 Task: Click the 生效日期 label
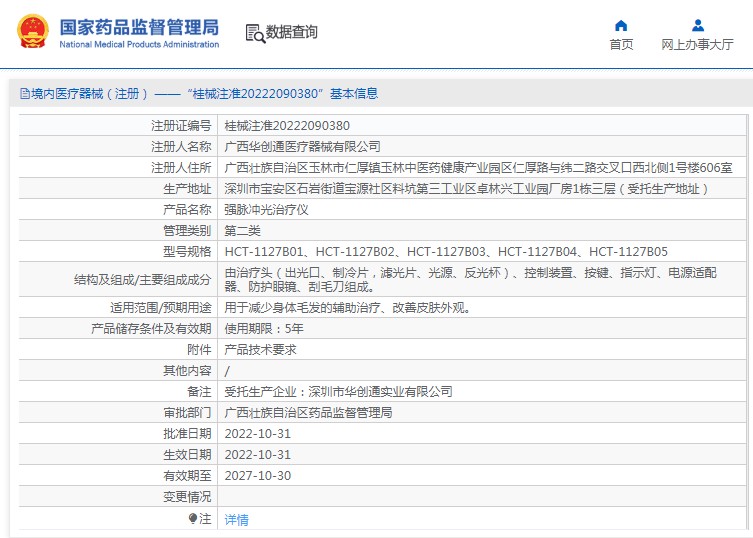pos(187,454)
